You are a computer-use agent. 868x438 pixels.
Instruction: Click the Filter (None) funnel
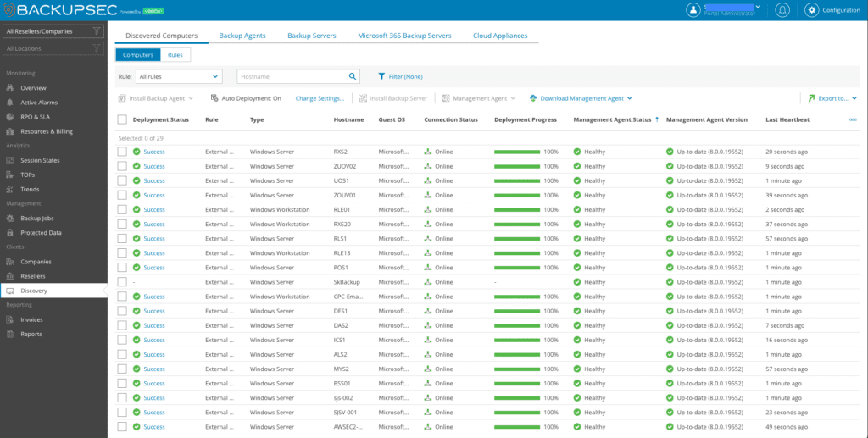point(399,76)
